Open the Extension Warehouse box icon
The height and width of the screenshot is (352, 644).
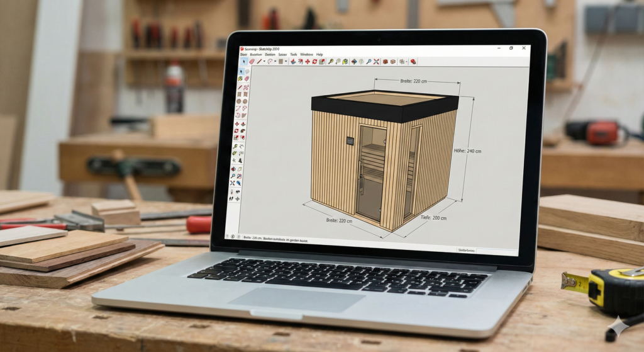point(392,62)
